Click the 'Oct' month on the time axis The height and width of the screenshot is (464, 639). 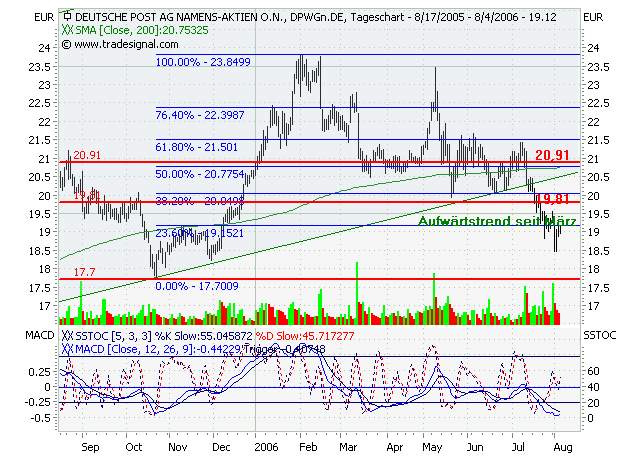pos(134,447)
